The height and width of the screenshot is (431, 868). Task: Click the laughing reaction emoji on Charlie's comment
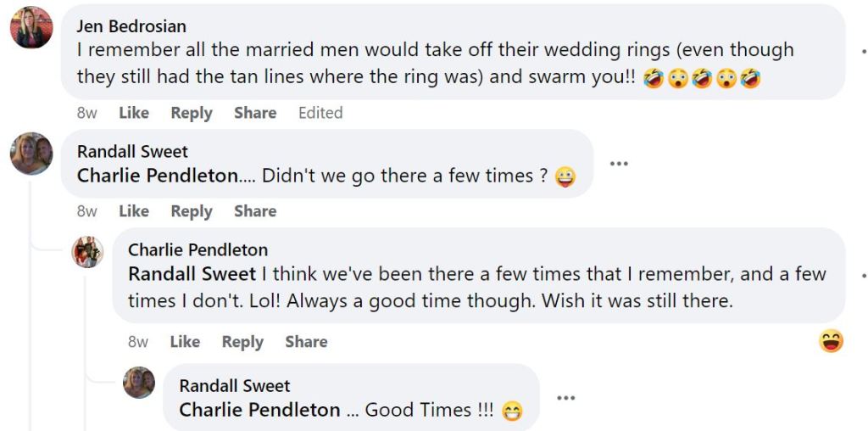coord(831,341)
